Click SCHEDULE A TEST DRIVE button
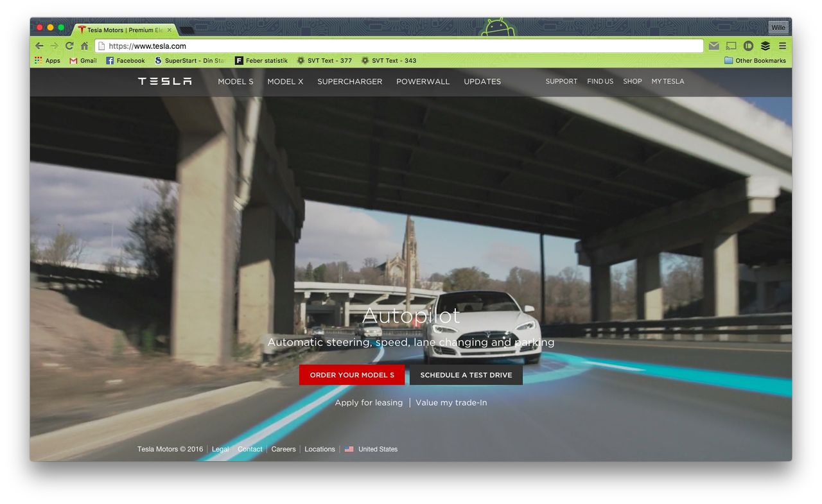Viewport: 822px width, 504px height. click(x=466, y=375)
